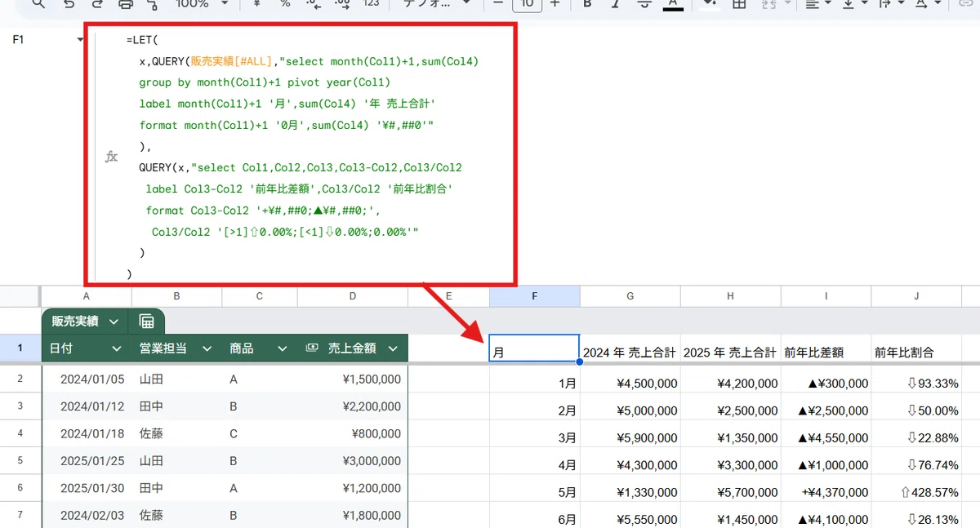Select column A header
Viewport: 980px width, 528px height.
86,296
